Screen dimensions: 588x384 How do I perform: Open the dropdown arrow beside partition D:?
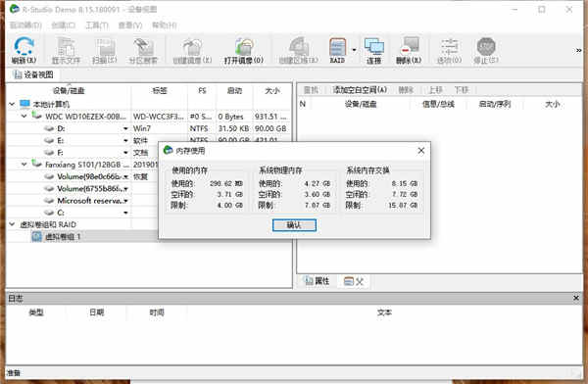click(125, 128)
